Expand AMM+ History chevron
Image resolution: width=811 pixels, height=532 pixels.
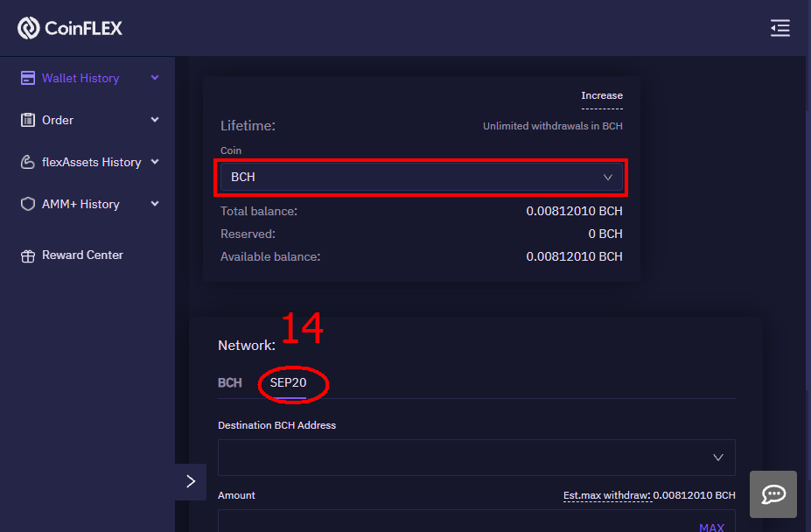155,203
